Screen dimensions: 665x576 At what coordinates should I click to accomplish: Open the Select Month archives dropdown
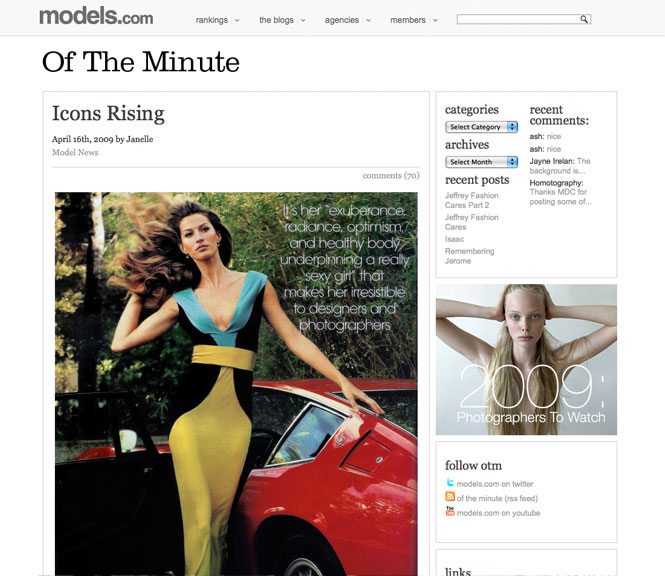481,162
